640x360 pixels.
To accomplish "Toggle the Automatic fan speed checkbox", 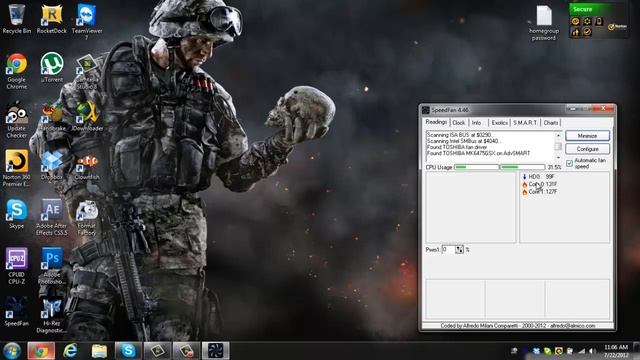I will point(569,163).
